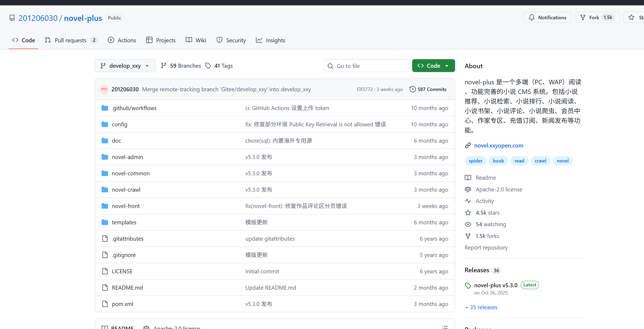Open the Actions tab

122,40
